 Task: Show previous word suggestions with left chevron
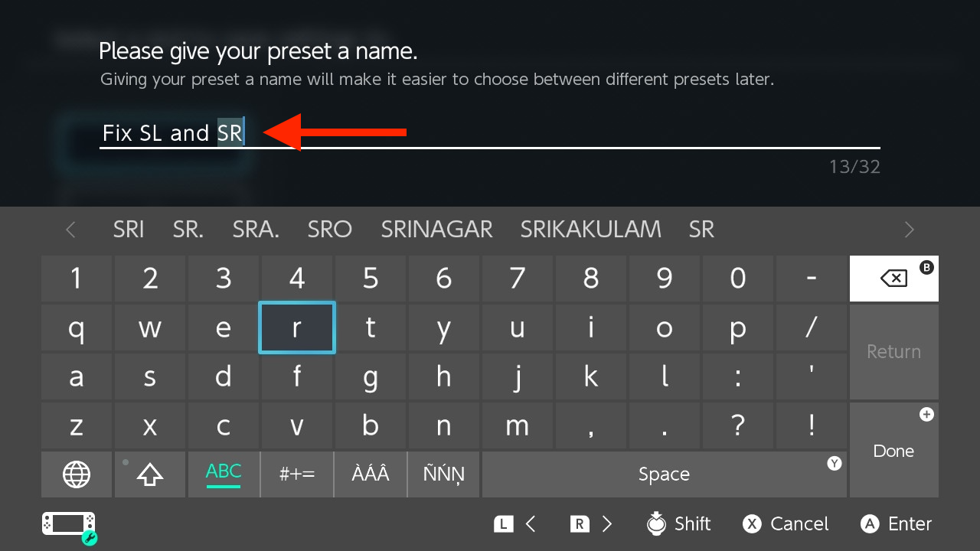click(70, 229)
